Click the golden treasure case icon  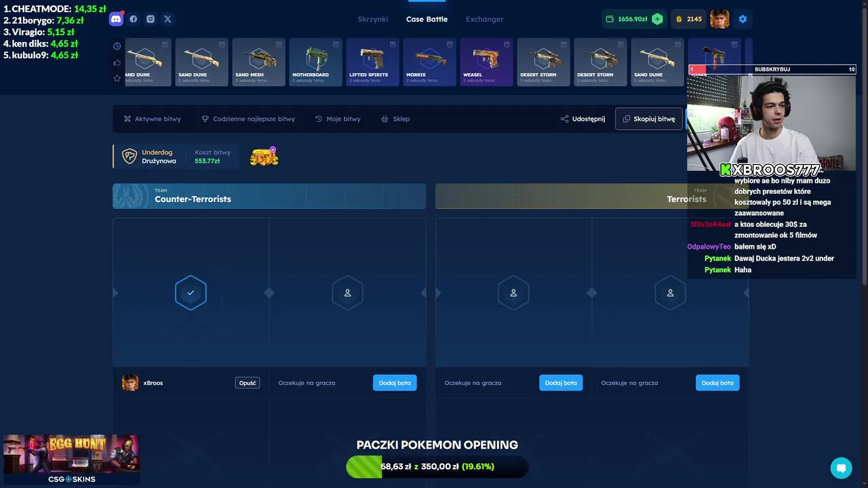pyautogui.click(x=264, y=157)
